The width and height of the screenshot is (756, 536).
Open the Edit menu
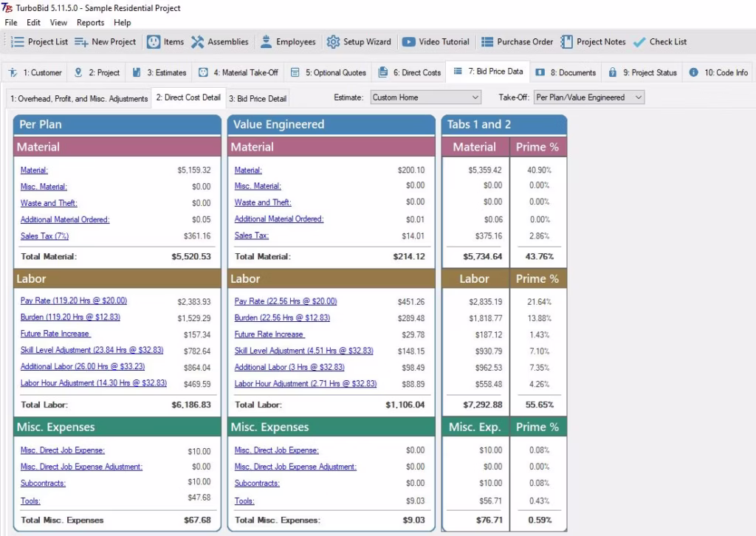pyautogui.click(x=33, y=23)
